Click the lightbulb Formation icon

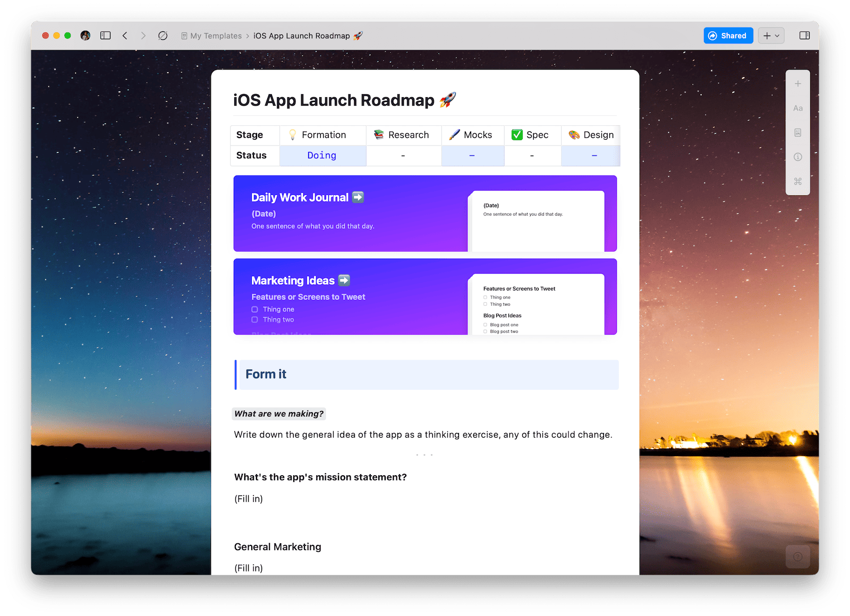pyautogui.click(x=293, y=135)
